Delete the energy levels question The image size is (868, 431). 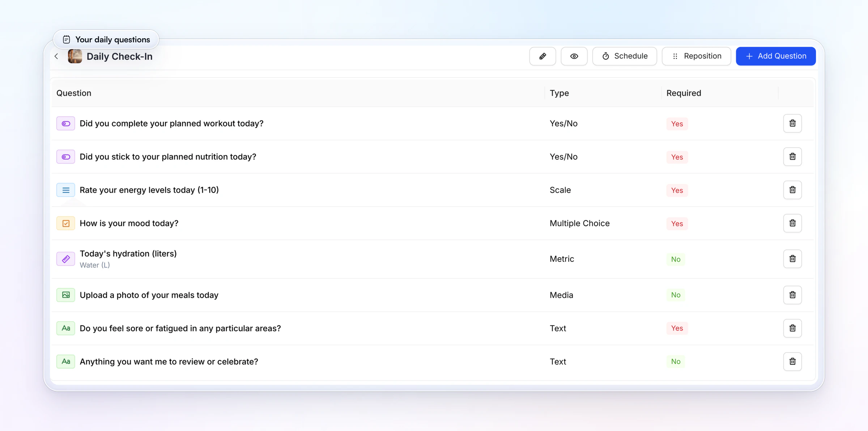[x=792, y=190]
